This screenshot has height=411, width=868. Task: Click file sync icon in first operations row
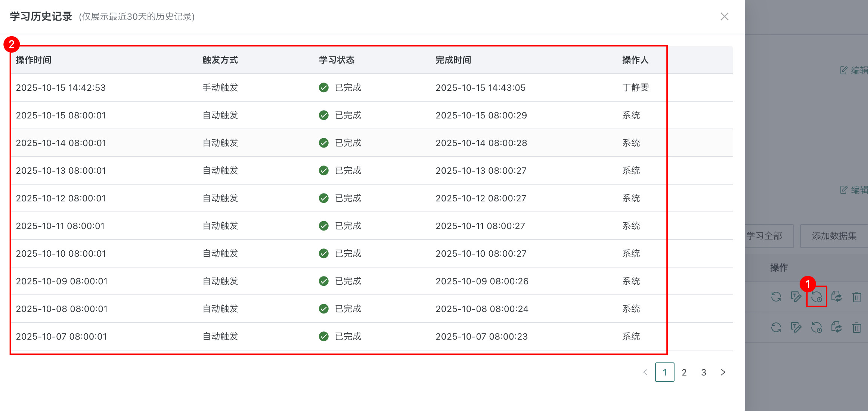[837, 297]
